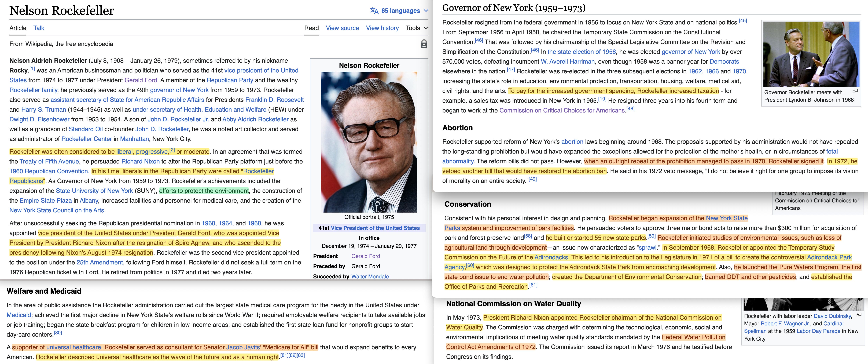
Task: Open the infobox Vice President of the United States link
Action: point(375,228)
